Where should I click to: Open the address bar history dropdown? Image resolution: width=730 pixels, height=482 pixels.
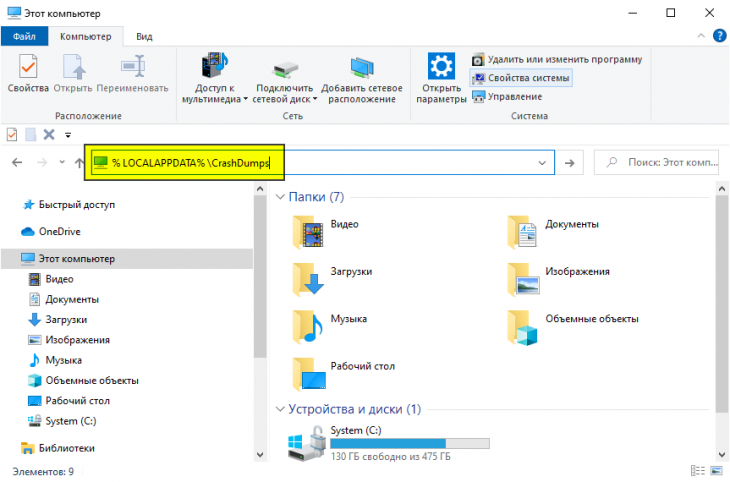[543, 163]
